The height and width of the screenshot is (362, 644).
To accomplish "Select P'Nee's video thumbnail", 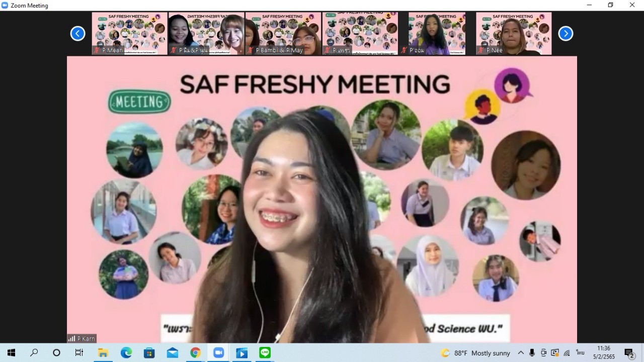I will [514, 33].
